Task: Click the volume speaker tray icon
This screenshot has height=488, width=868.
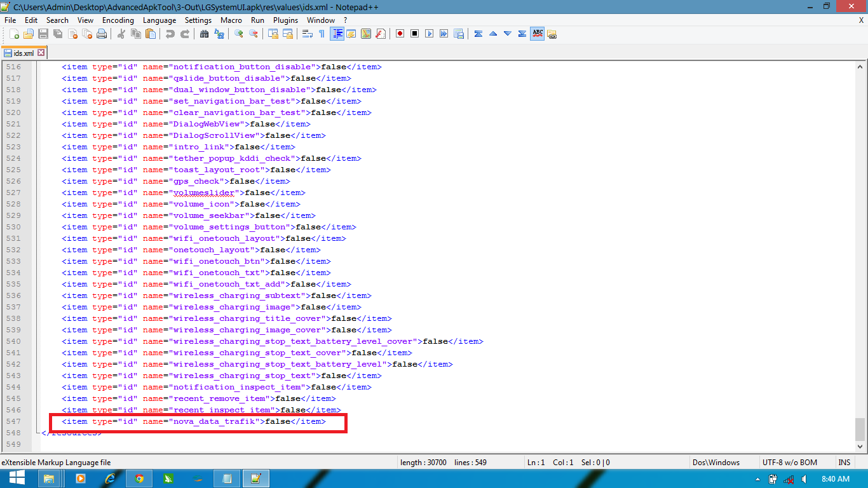Action: tap(805, 479)
